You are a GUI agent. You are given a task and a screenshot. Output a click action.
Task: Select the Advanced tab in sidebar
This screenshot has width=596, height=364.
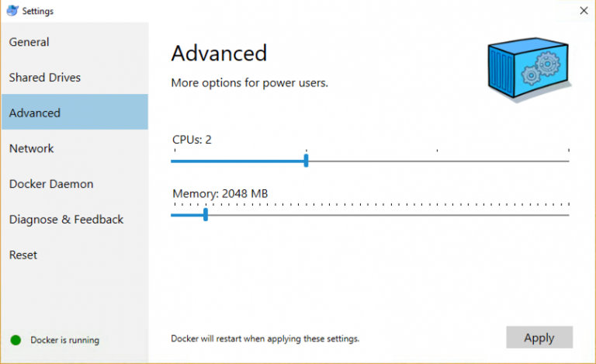35,113
